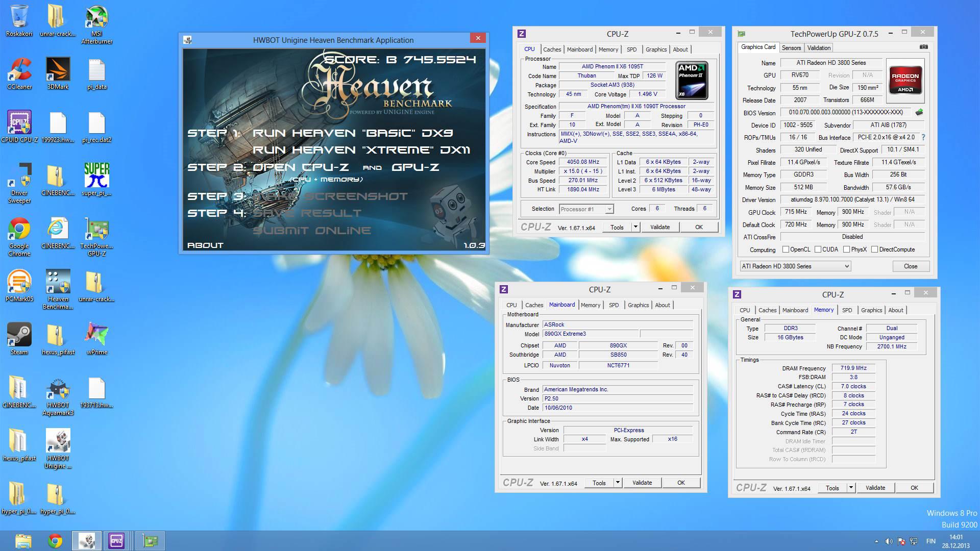The image size is (980, 551).
Task: Open 3DMark desktop shortcut
Action: point(58,73)
